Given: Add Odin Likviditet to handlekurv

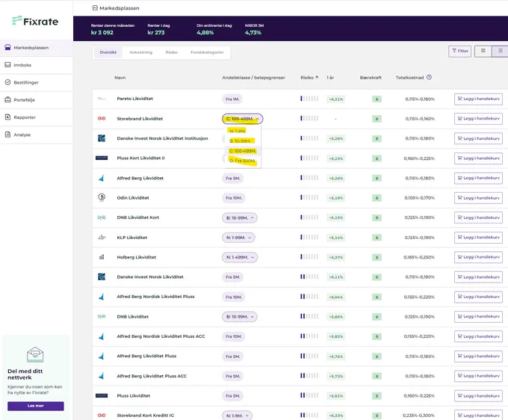Looking at the screenshot, I should pyautogui.click(x=478, y=198).
